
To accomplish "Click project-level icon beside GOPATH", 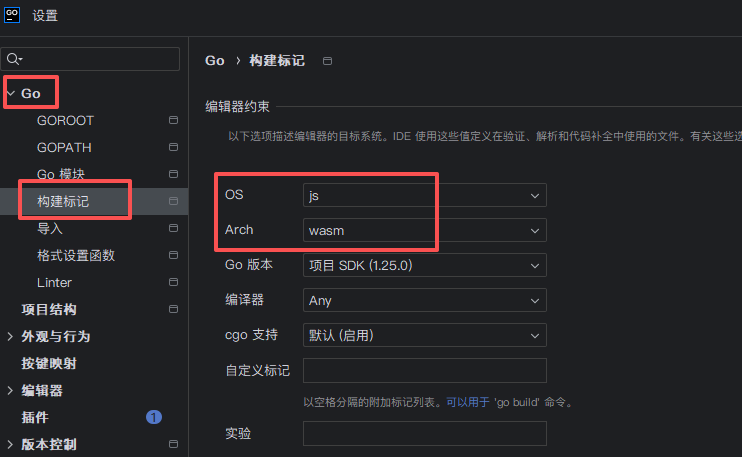I will [x=173, y=147].
